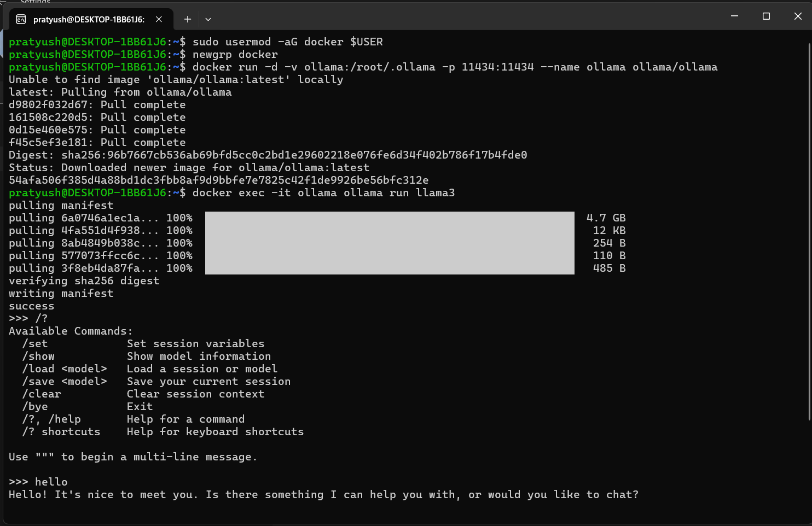The image size is (812, 526).
Task: Click the '4.7 GB' size value
Action: 606,218
